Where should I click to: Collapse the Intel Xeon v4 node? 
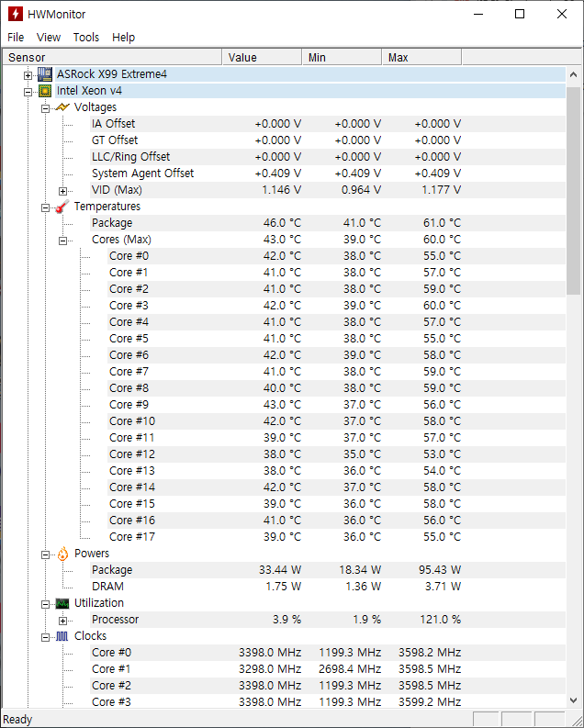coord(28,92)
